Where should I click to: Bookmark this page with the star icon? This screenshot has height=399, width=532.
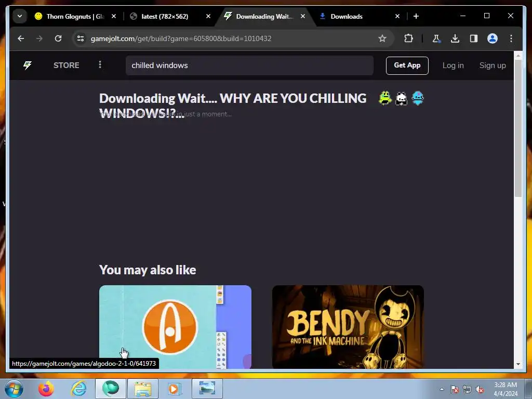(382, 38)
